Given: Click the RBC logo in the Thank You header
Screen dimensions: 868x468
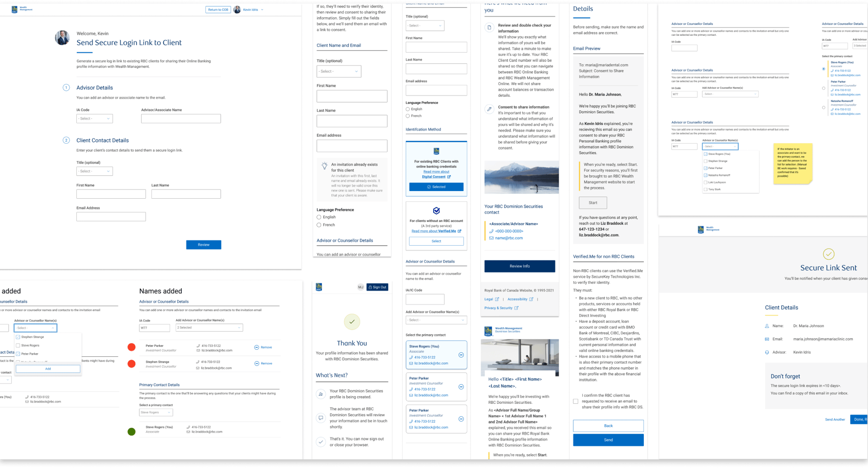Looking at the screenshot, I should [x=319, y=287].
